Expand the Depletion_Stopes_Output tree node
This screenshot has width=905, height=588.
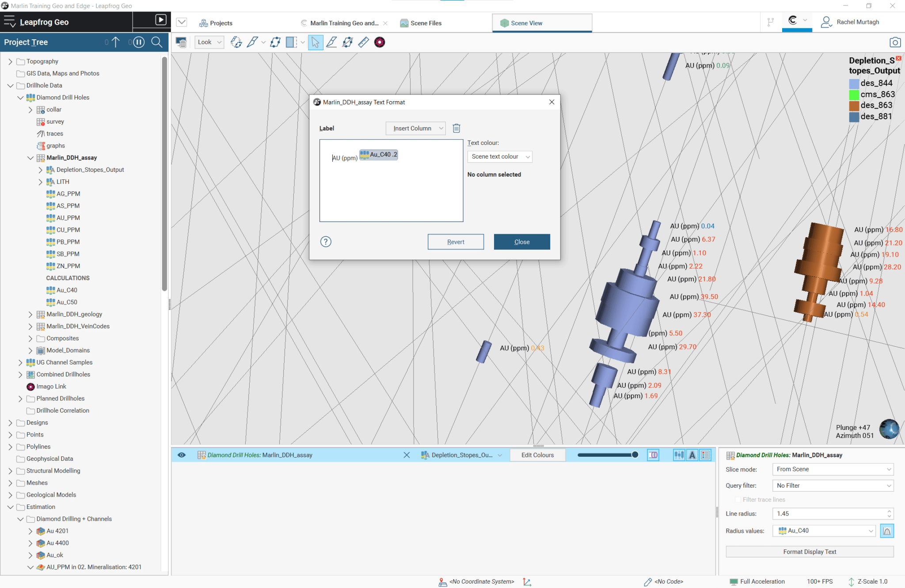click(40, 170)
